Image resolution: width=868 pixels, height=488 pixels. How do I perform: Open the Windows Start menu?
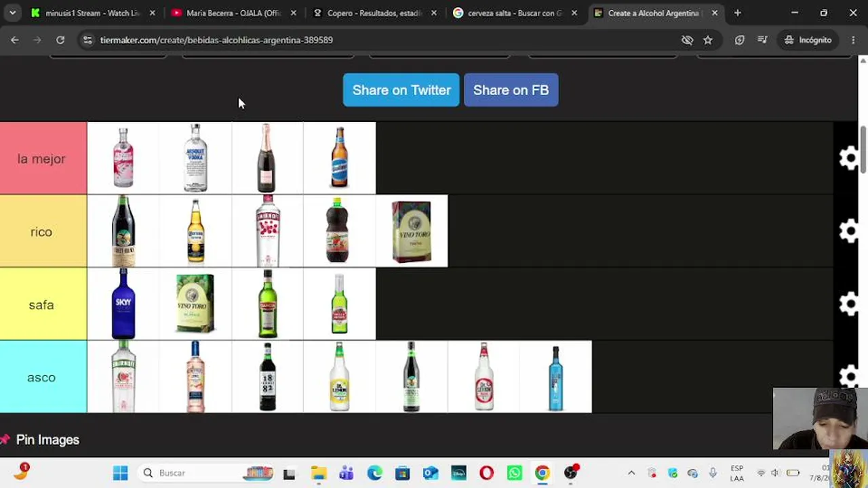point(120,473)
